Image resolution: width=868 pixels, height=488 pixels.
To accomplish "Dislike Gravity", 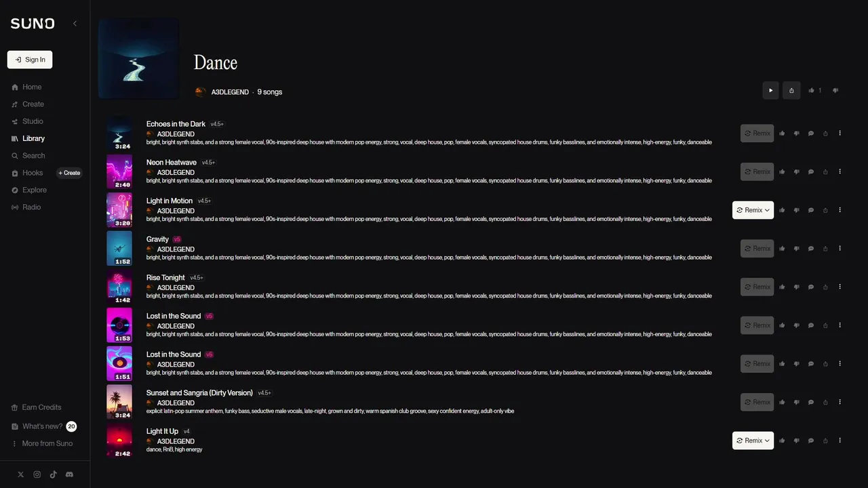I will [796, 249].
